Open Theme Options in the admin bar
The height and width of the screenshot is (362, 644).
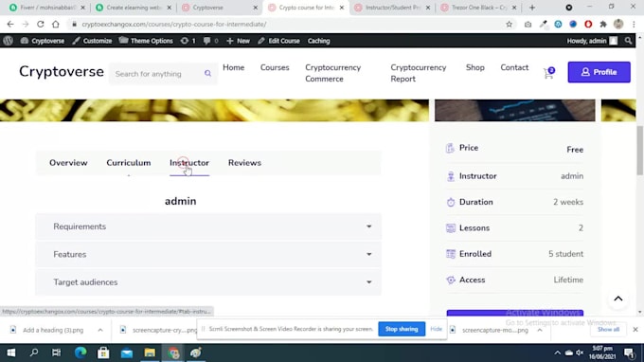point(146,41)
